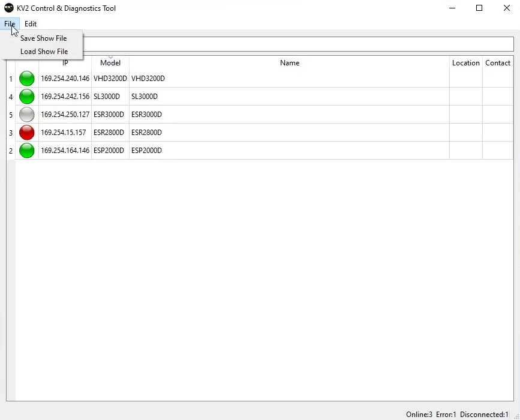Click the red status light for ESR2800D

[x=27, y=133]
